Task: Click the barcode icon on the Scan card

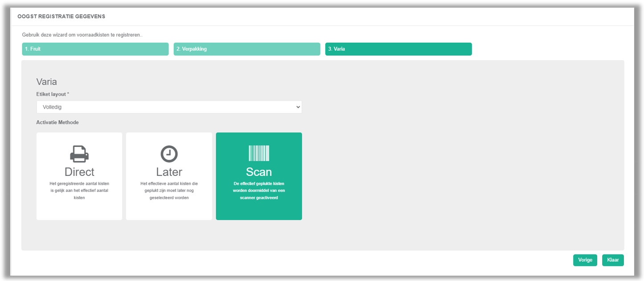Action: pos(258,153)
